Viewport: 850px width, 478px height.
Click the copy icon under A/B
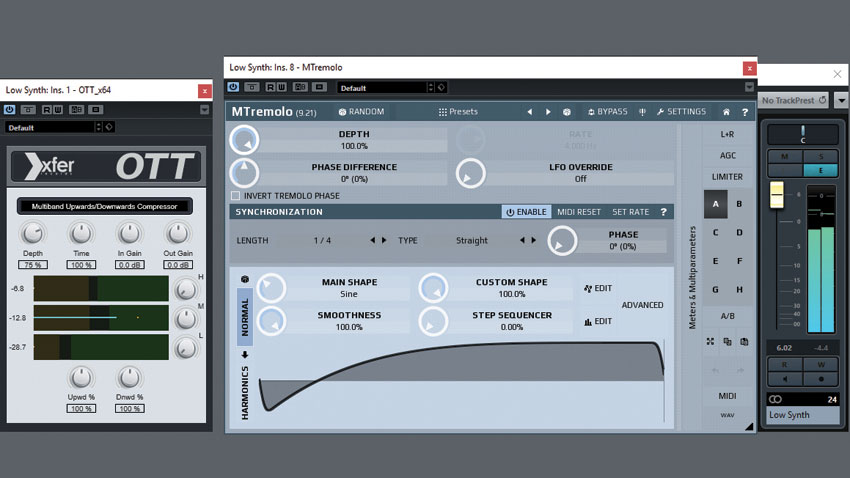pos(727,341)
